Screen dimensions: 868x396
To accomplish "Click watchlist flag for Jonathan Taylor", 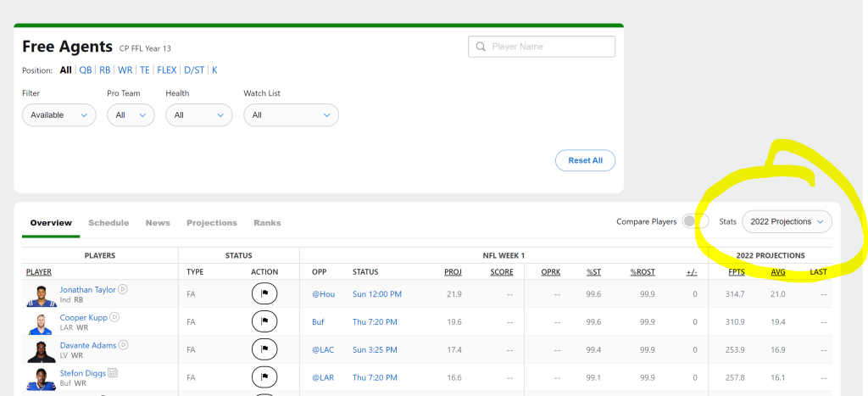I will (x=264, y=293).
